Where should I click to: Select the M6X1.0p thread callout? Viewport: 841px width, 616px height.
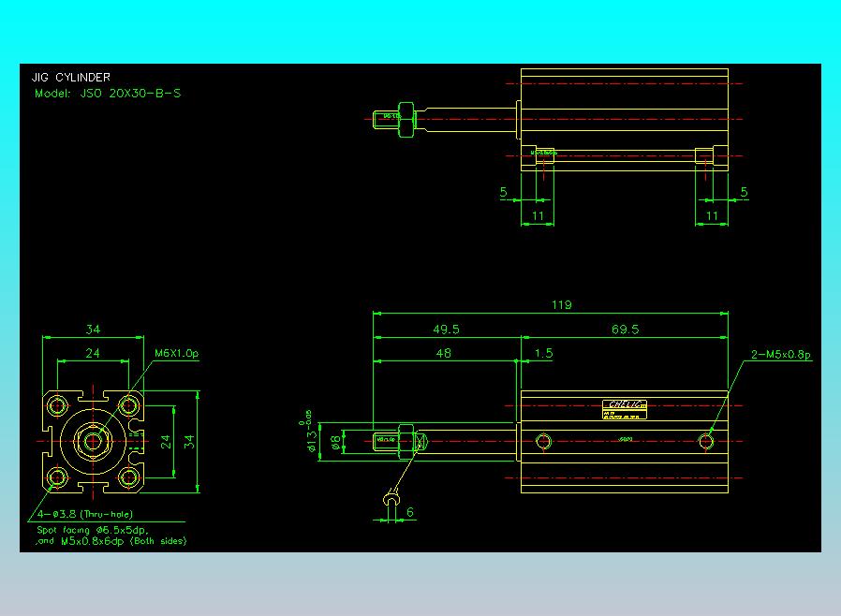pyautogui.click(x=176, y=353)
